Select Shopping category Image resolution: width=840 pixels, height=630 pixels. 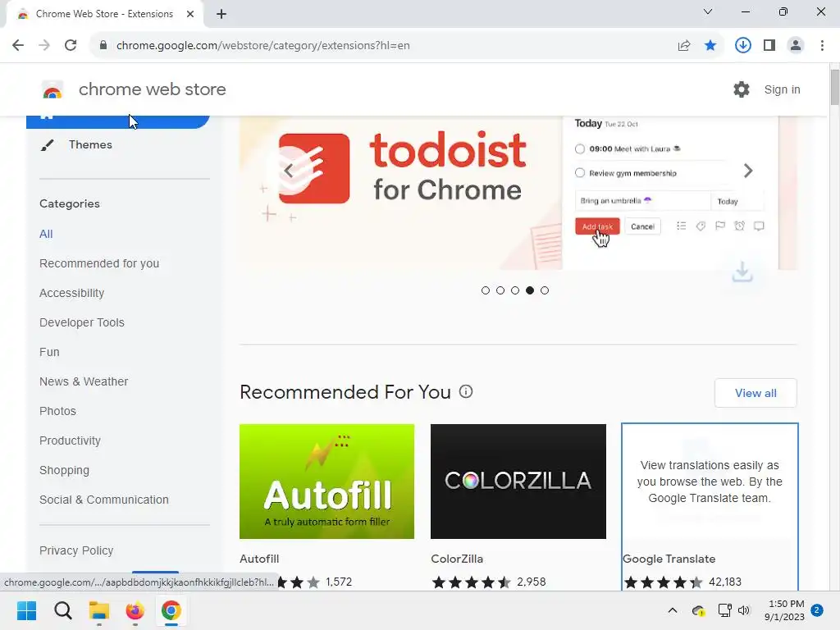coord(64,470)
